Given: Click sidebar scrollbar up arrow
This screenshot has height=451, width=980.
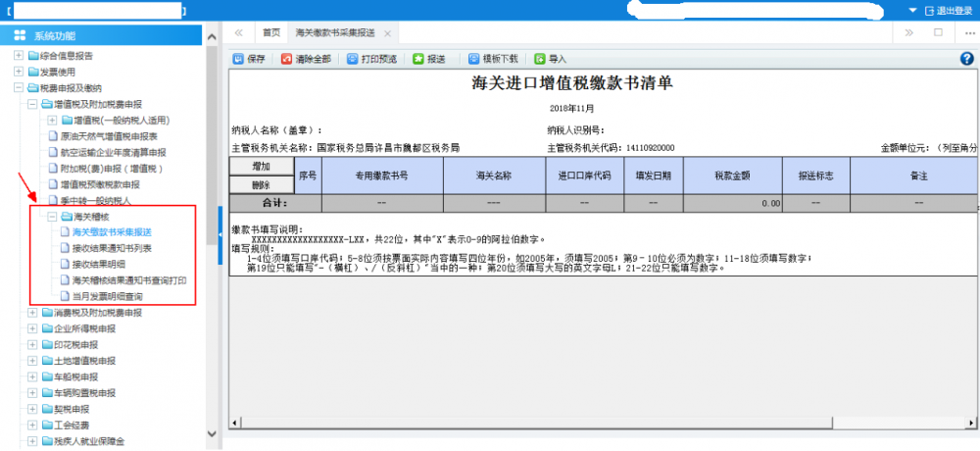Looking at the screenshot, I should coord(212,35).
